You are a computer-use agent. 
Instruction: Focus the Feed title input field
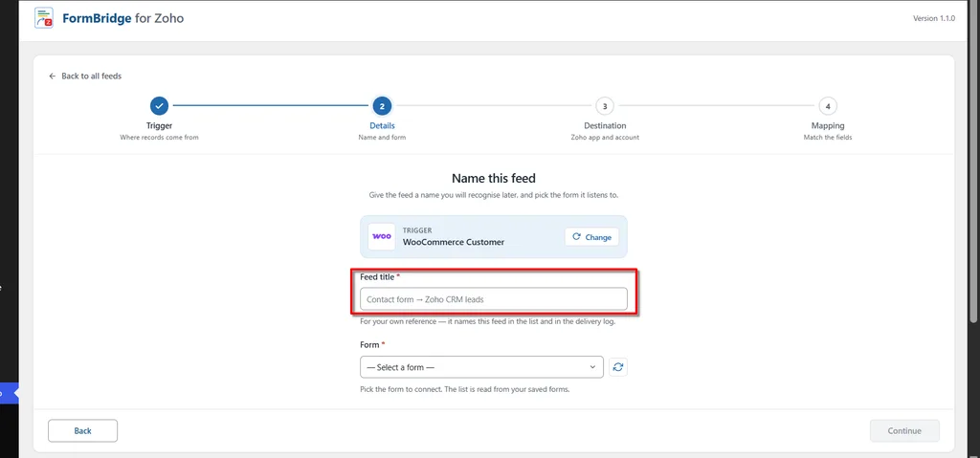point(493,298)
